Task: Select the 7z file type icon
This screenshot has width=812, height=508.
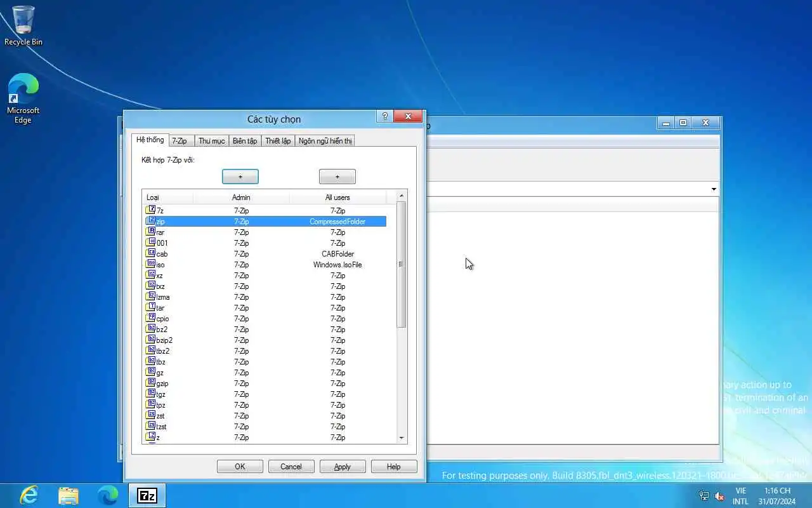Action: (x=151, y=210)
